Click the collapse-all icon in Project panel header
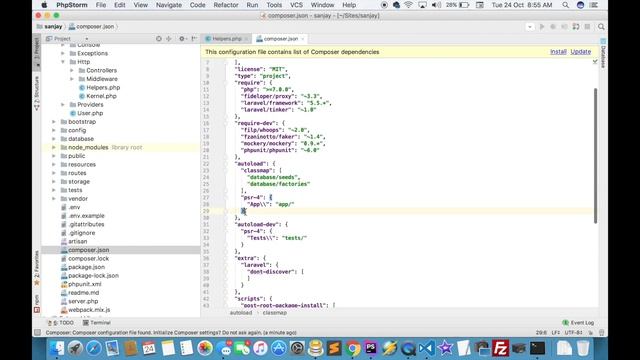Screen dimensions: 640x360 [169, 38]
